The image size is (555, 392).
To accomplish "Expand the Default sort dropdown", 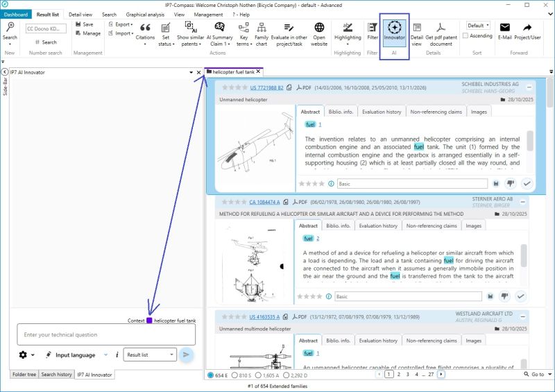I will (478, 25).
